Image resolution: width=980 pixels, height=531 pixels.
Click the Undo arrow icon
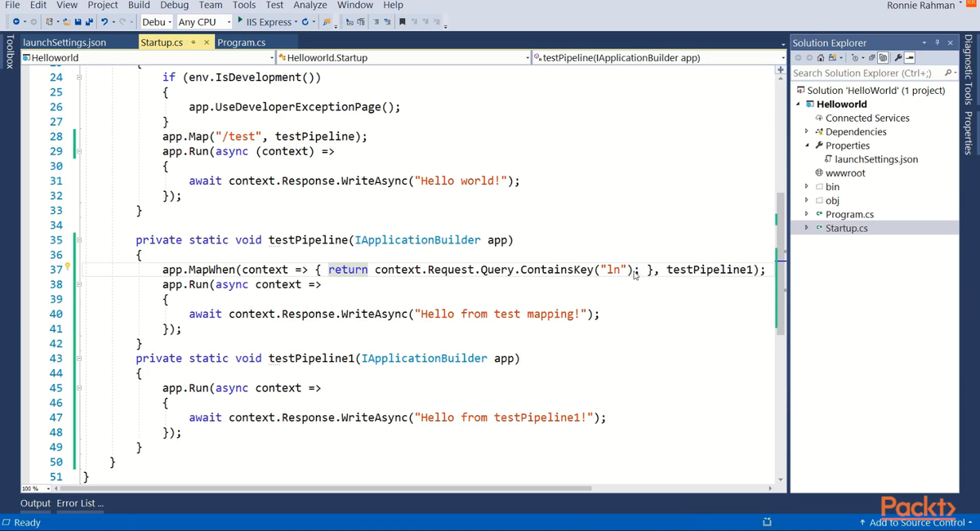coord(104,21)
